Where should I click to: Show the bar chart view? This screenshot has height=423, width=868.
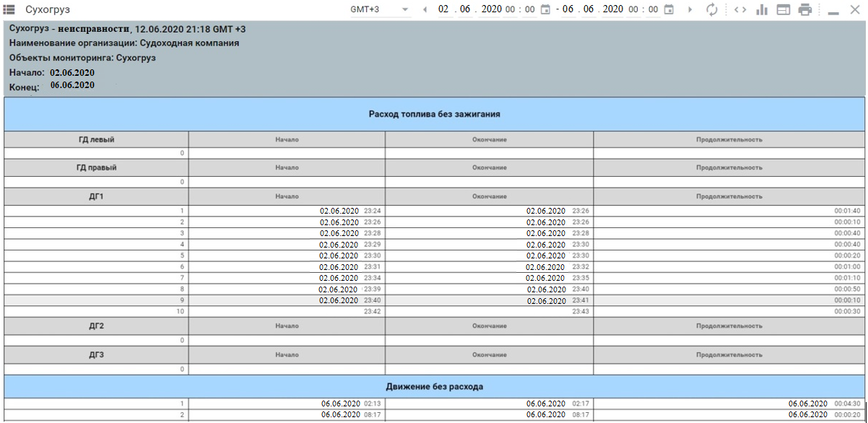pos(761,9)
